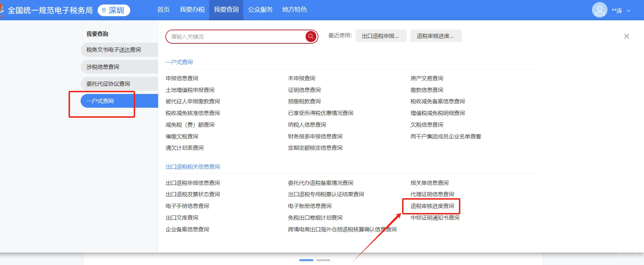The image size is (644, 265).
Task: Open 财务报表申报信息查询 link
Action: [x=315, y=136]
